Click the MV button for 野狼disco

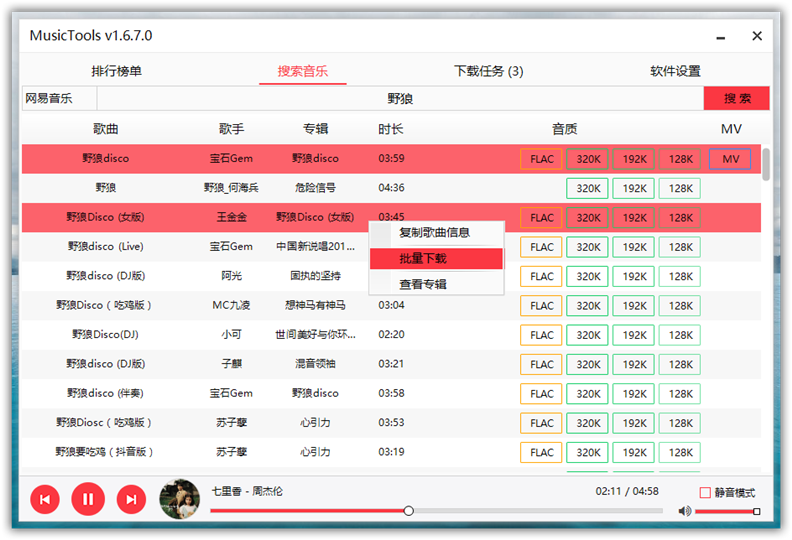pos(730,159)
